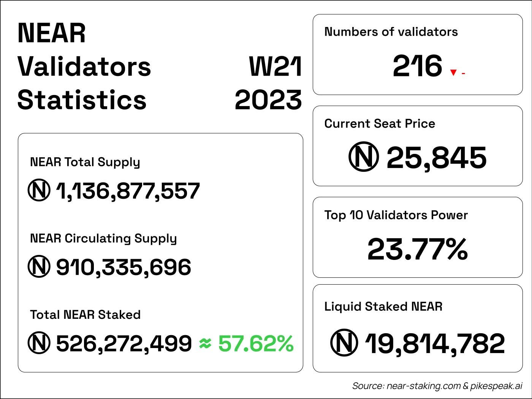Click the NEAR icon in Liquid Staked card
This screenshot has height=399, width=532.
coord(344,342)
